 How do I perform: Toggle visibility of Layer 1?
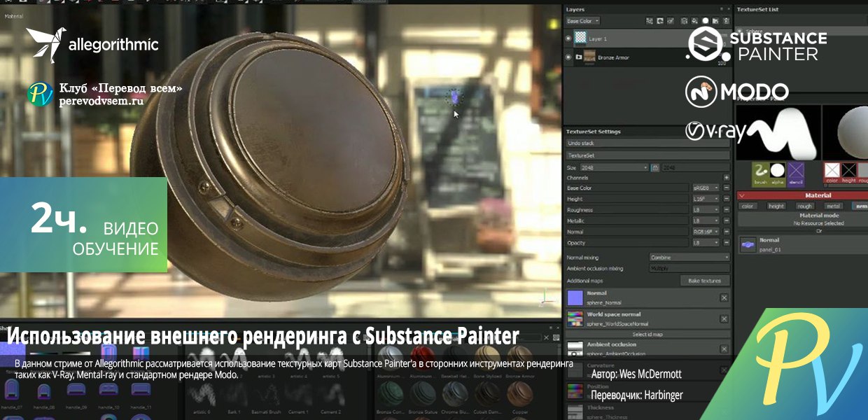point(568,38)
